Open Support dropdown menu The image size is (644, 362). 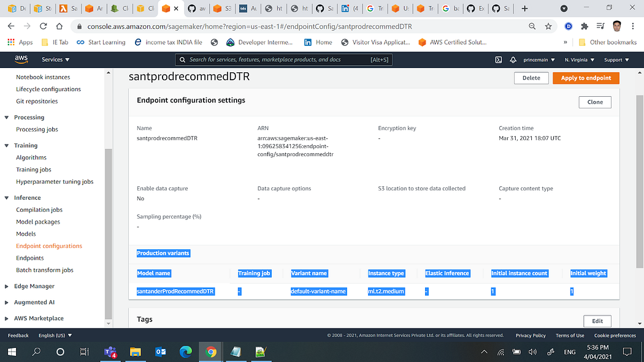[x=616, y=60]
